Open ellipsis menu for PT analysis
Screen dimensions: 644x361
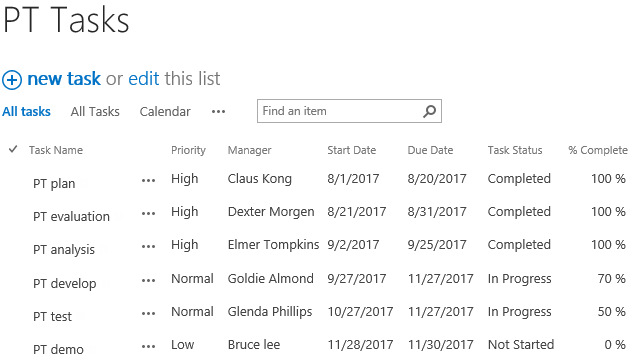[148, 247]
